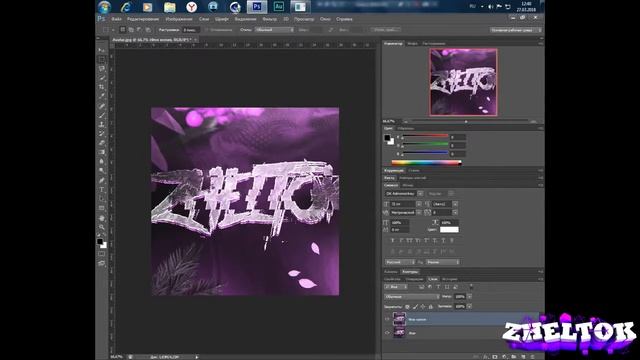The width and height of the screenshot is (640, 360).
Task: Open the Фильтр menu
Action: pyautogui.click(x=269, y=19)
